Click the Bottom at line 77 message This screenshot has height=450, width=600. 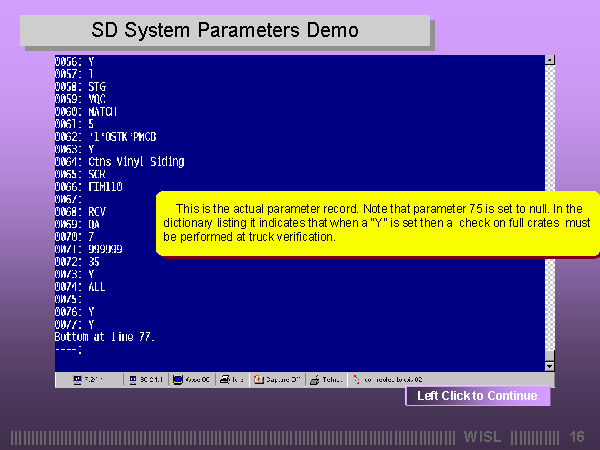pos(105,337)
